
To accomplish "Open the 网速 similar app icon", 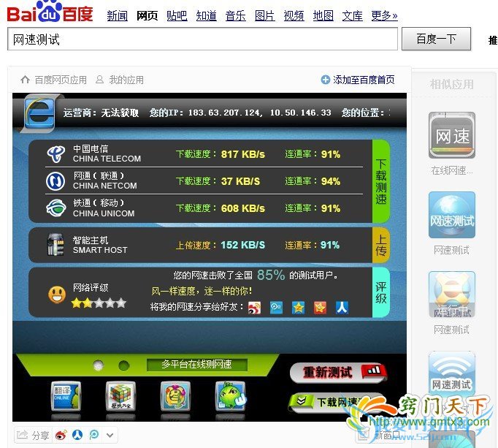I will pyautogui.click(x=452, y=135).
